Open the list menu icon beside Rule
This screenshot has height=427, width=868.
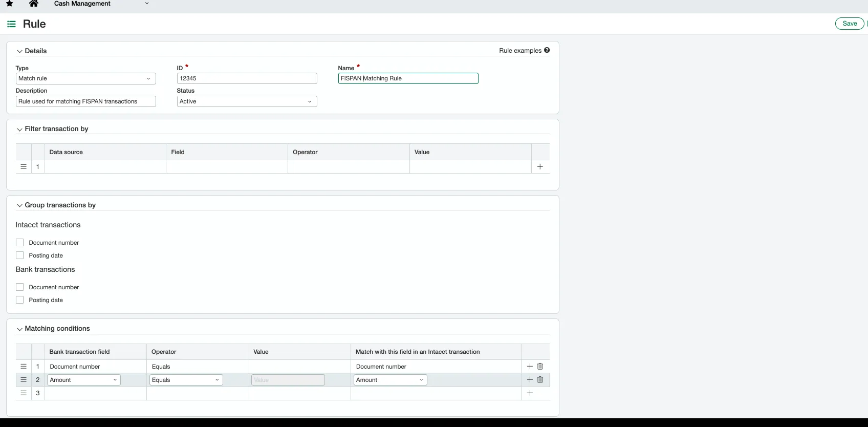click(x=11, y=24)
